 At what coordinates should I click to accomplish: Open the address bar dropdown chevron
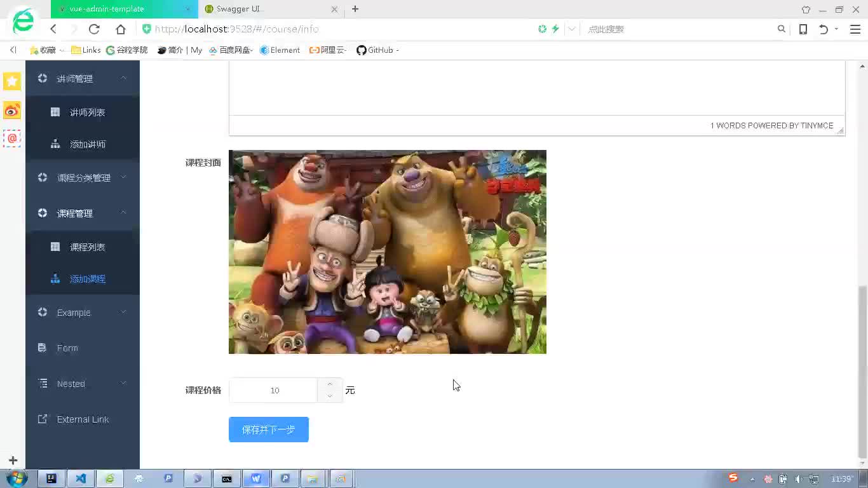(x=571, y=29)
